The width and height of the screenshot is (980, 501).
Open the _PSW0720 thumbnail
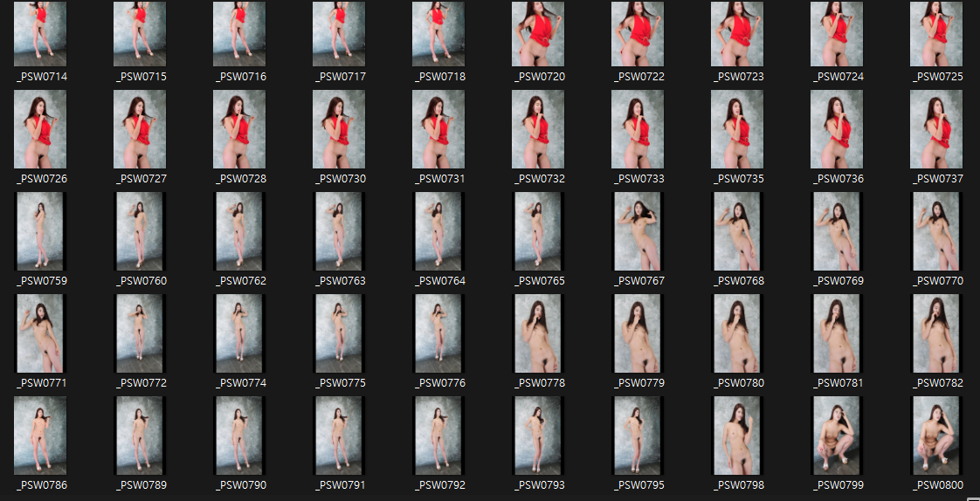tap(538, 34)
